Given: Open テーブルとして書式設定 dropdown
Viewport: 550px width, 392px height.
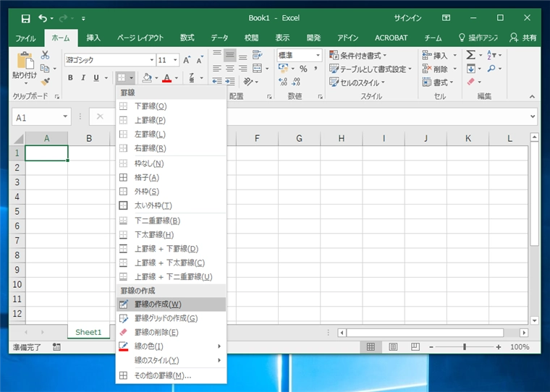Looking at the screenshot, I should click(x=371, y=69).
